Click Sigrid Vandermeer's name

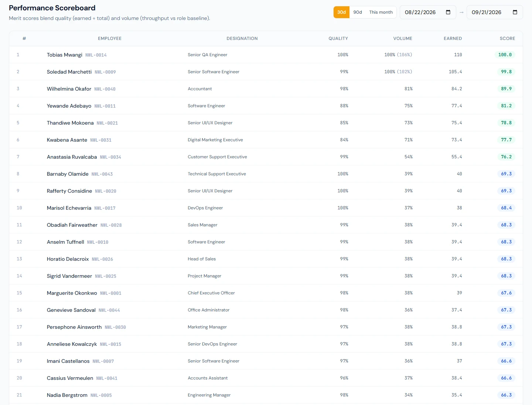[x=69, y=276]
